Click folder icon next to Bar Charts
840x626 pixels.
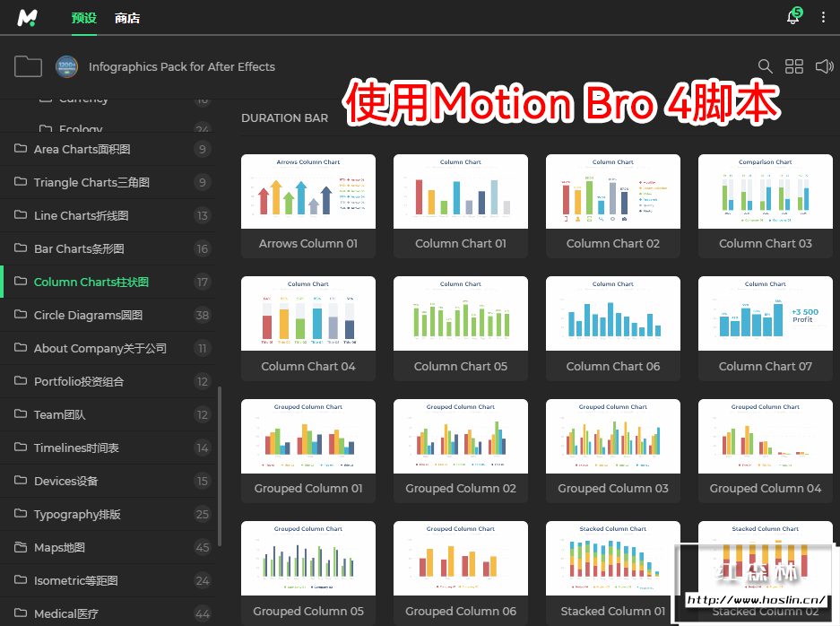coord(21,248)
